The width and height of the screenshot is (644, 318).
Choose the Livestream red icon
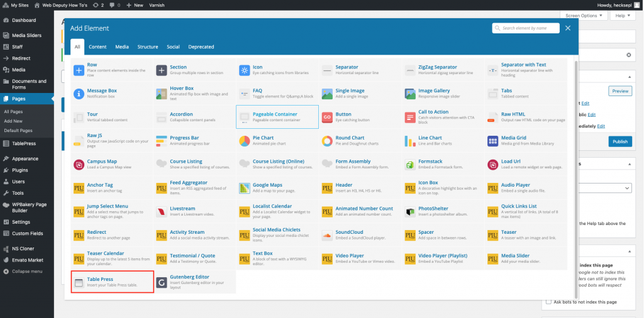click(162, 212)
